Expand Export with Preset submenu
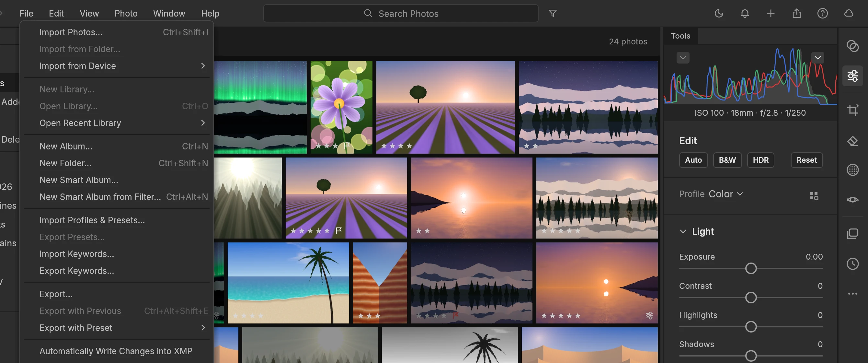868x363 pixels. [117, 328]
